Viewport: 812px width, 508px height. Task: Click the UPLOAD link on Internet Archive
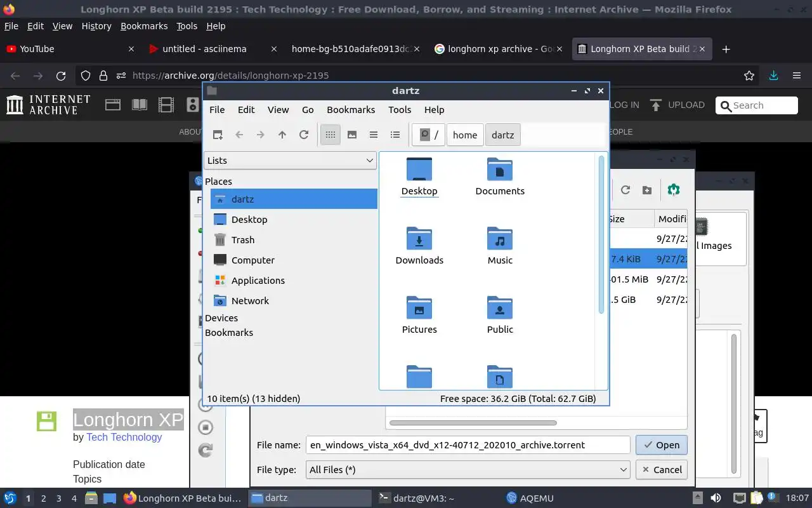click(678, 105)
